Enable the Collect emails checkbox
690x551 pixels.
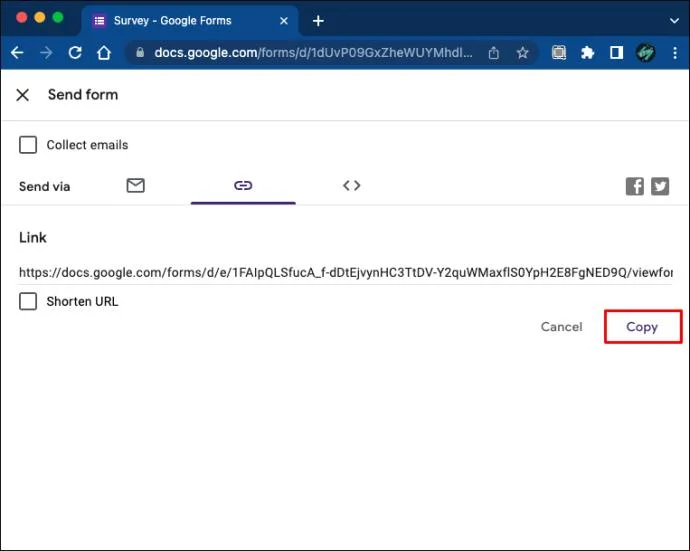[x=28, y=145]
